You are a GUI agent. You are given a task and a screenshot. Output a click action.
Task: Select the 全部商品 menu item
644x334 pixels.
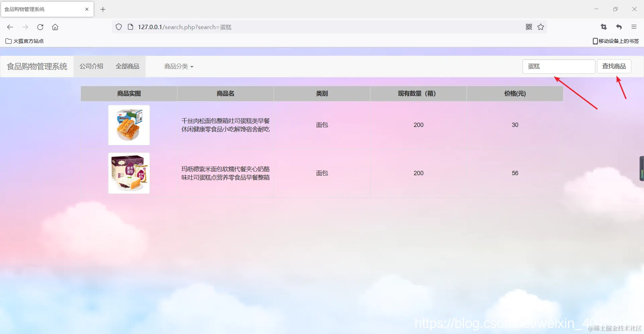(127, 66)
